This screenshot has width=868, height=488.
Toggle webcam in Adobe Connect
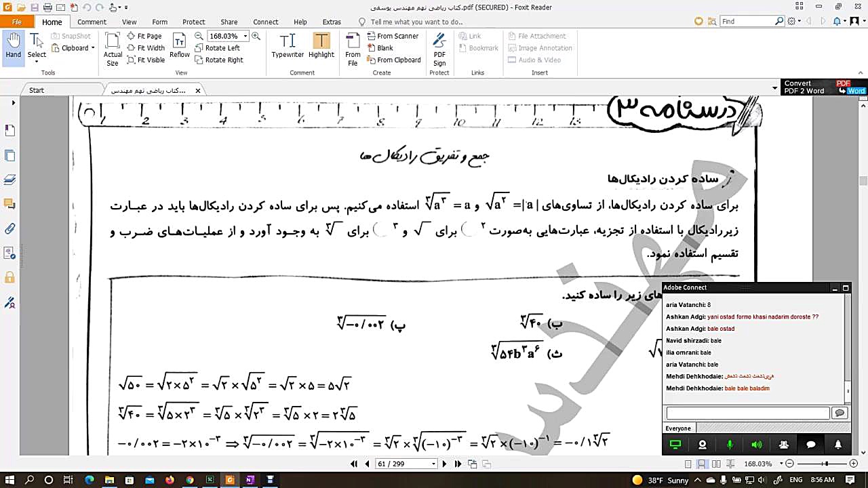703,445
